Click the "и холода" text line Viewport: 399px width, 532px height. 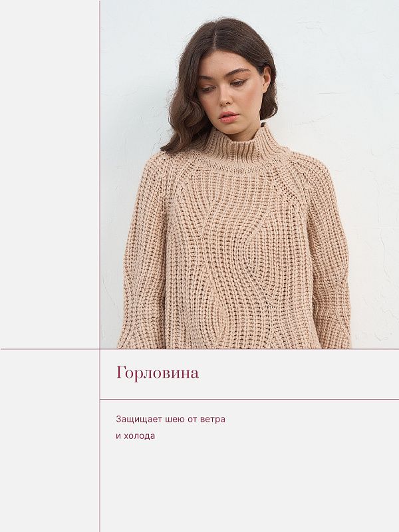(135, 436)
